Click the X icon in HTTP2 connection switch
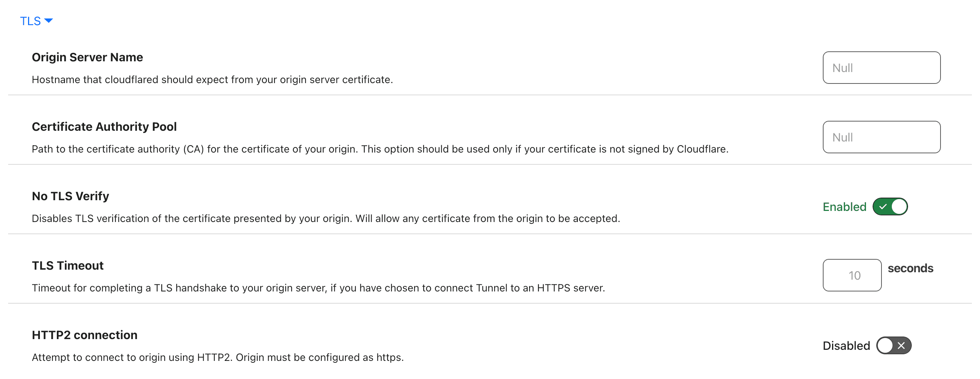This screenshot has width=980, height=379. click(901, 345)
